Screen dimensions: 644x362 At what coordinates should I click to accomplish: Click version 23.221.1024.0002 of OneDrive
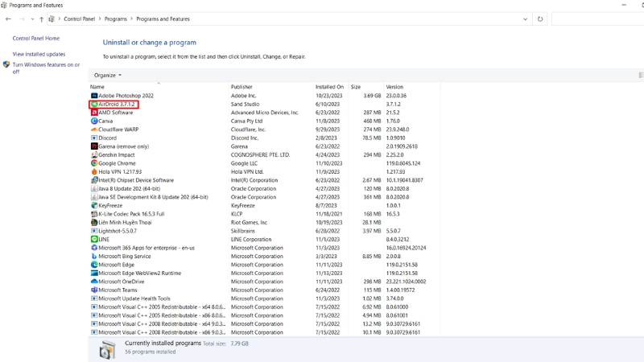(x=406, y=282)
